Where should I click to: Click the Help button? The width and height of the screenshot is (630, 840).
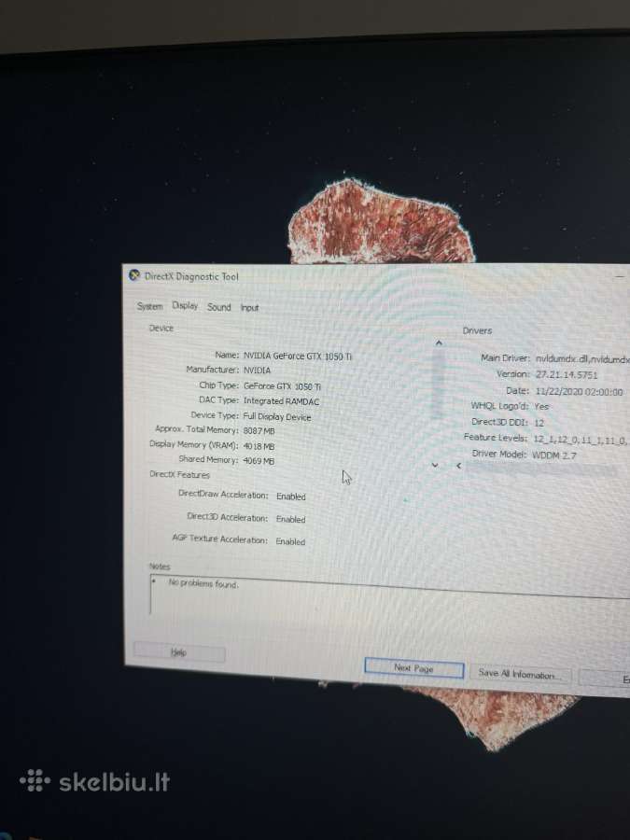click(x=179, y=652)
